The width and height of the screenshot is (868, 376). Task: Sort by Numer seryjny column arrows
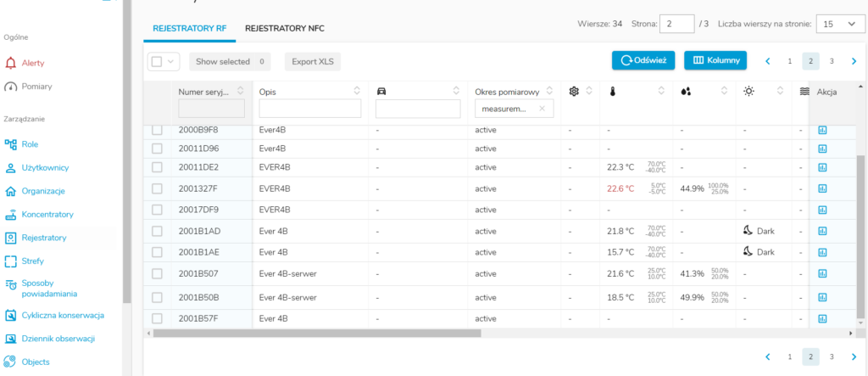click(240, 91)
